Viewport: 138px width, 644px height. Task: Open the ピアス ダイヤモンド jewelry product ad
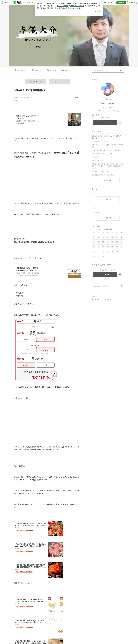click(x=39, y=605)
